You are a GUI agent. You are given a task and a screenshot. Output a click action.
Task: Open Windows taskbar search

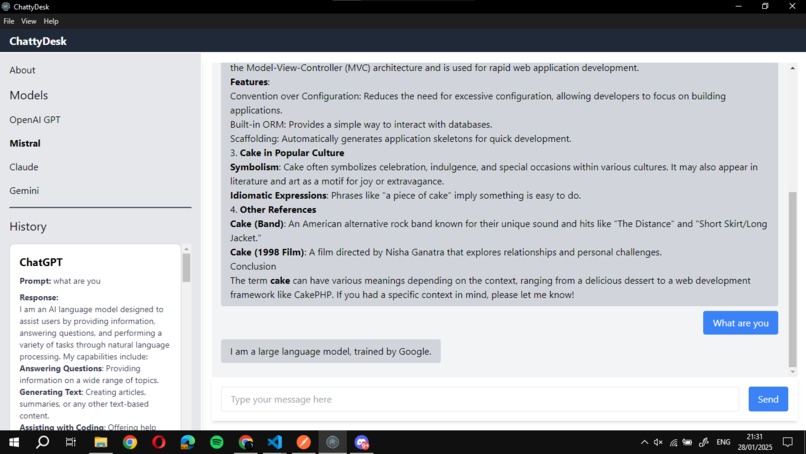tap(43, 442)
